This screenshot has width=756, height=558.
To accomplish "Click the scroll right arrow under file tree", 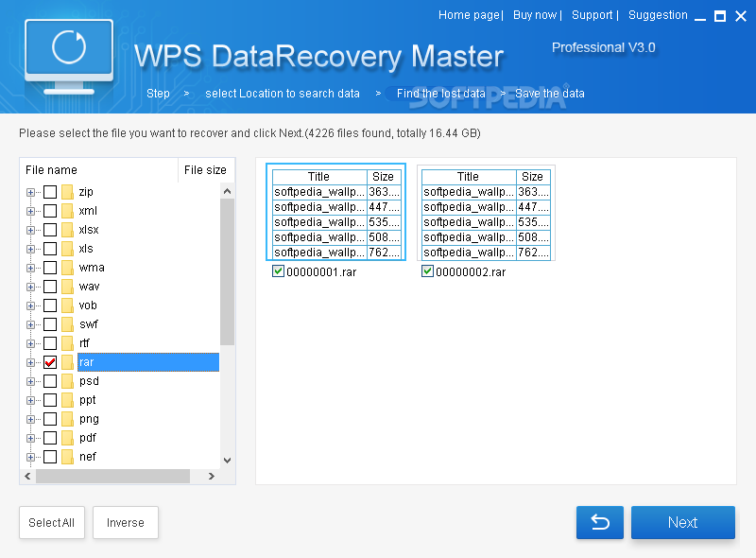I will pos(211,477).
